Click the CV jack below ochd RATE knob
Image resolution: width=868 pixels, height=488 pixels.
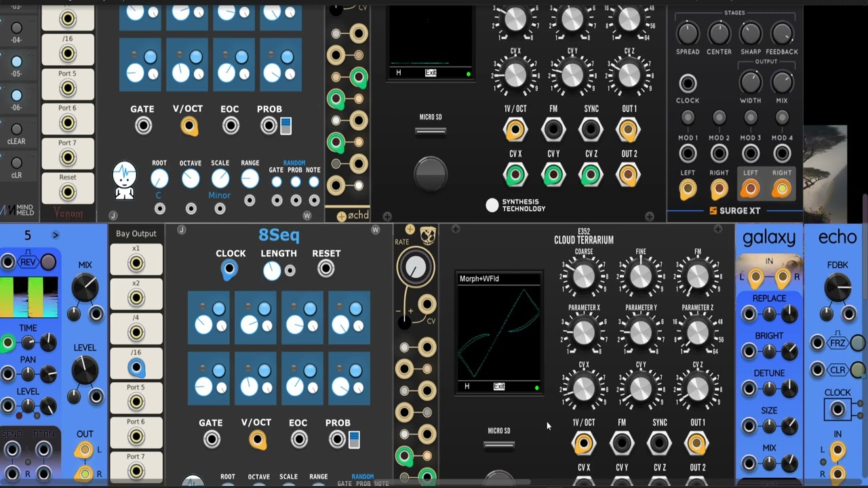[x=427, y=304]
